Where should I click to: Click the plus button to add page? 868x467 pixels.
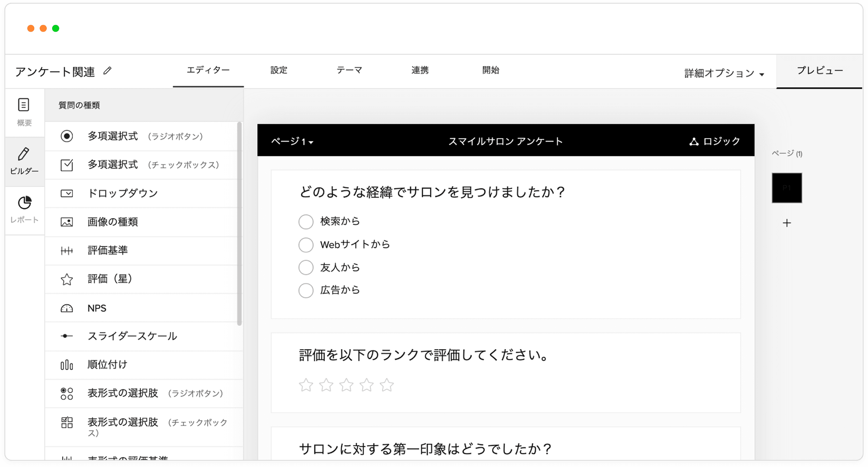point(787,223)
